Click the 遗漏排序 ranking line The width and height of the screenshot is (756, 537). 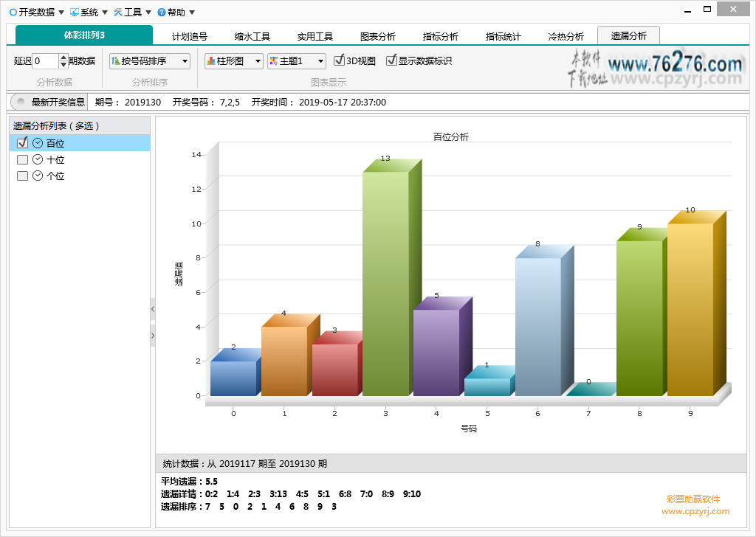coord(249,506)
